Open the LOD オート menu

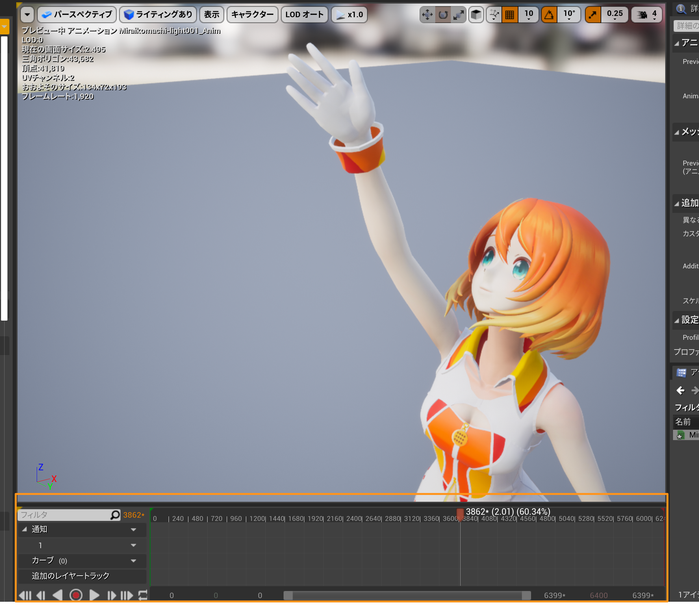[x=304, y=15]
